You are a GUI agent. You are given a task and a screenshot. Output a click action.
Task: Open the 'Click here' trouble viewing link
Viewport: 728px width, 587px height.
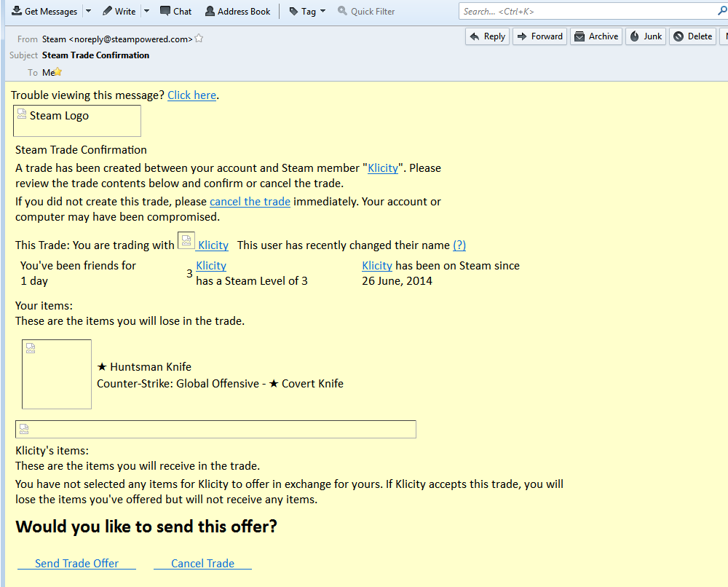(191, 95)
